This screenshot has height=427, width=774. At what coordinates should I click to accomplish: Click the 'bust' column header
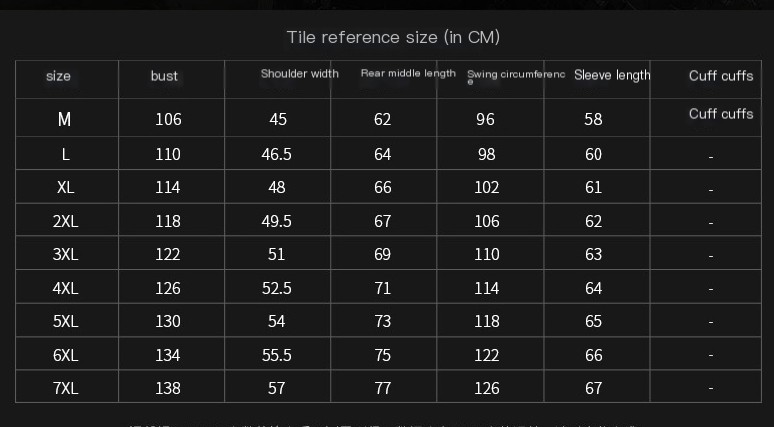[164, 76]
